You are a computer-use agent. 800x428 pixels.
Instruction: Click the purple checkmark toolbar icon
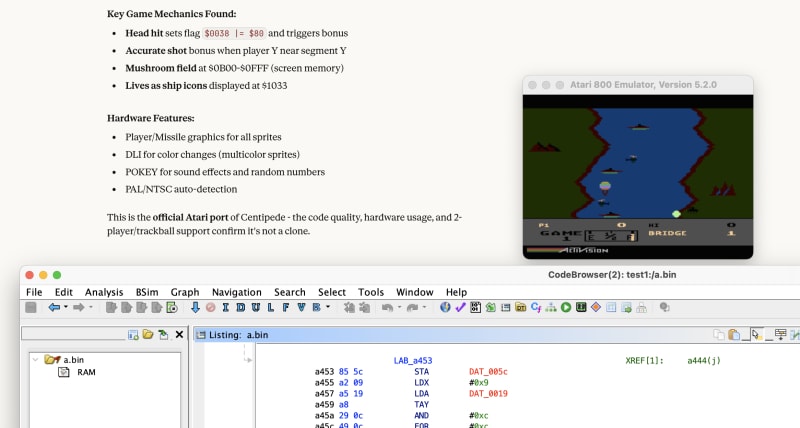point(461,307)
